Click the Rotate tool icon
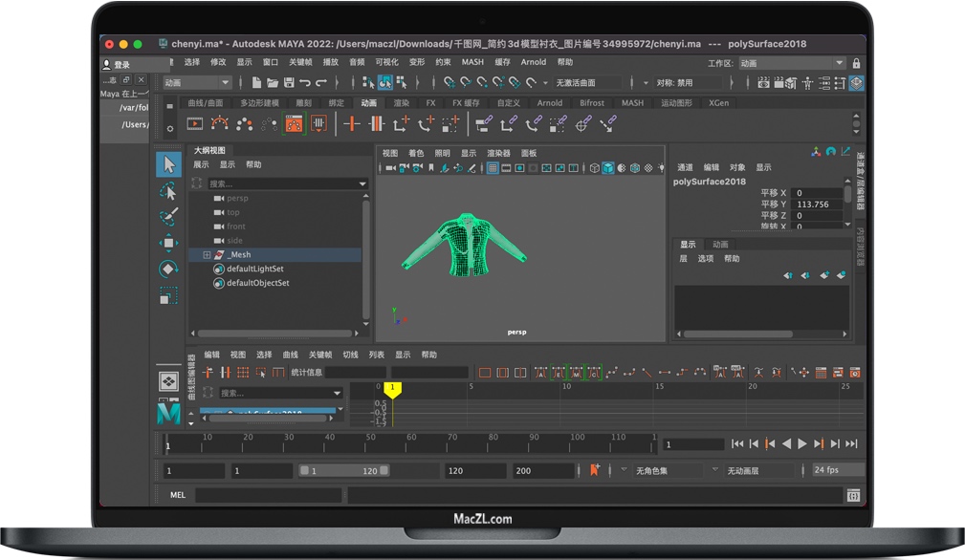965x560 pixels. pyautogui.click(x=168, y=269)
